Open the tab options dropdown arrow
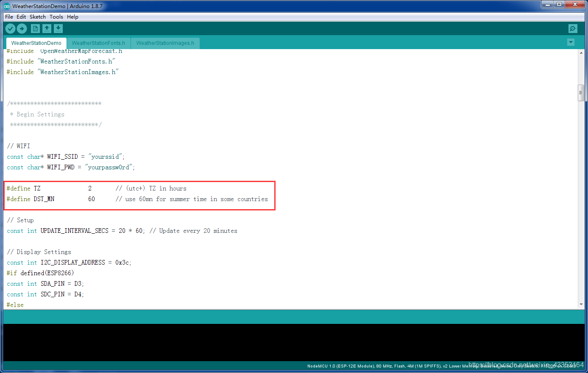Screen dimensions: 588x373 571,42
